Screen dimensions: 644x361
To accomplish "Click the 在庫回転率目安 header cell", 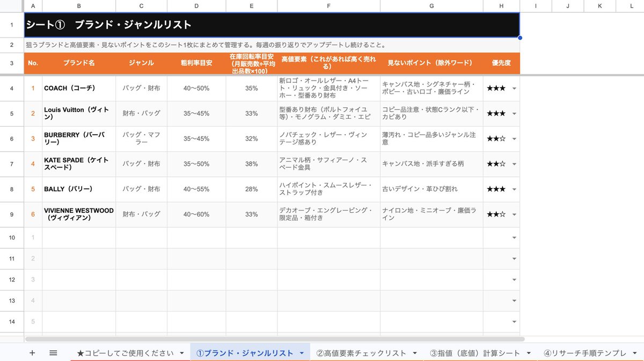I will [251, 63].
